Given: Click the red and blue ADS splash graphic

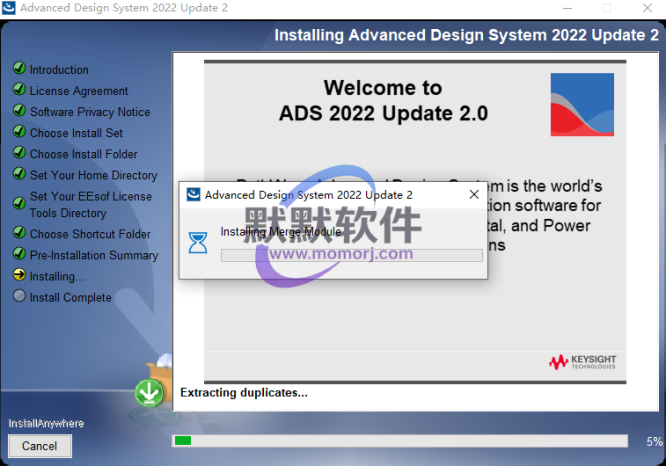Looking at the screenshot, I should pos(581,104).
